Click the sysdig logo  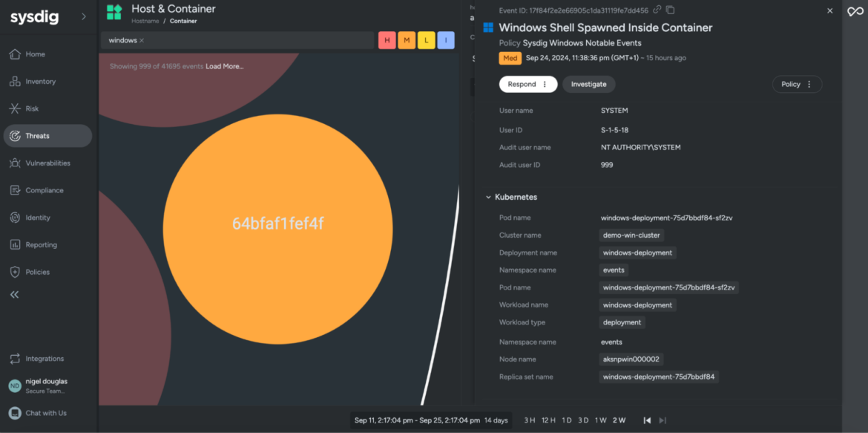(x=34, y=17)
